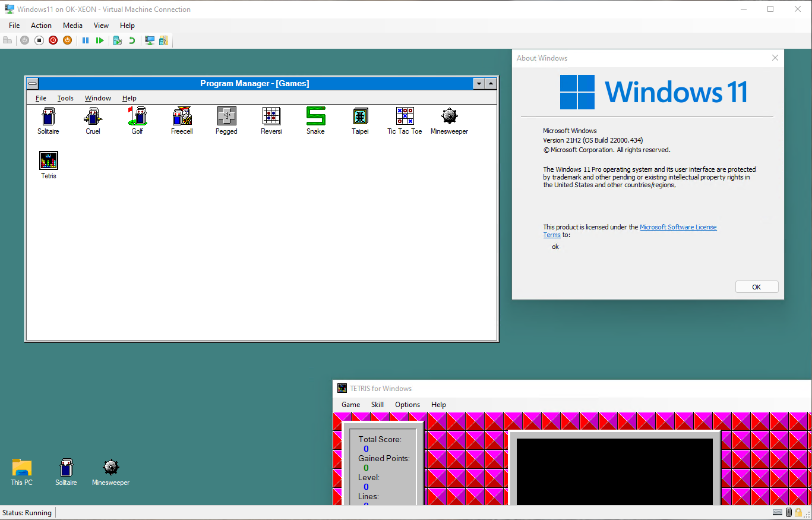
Task: Pause the virtual machine via toolbar
Action: pyautogui.click(x=85, y=40)
